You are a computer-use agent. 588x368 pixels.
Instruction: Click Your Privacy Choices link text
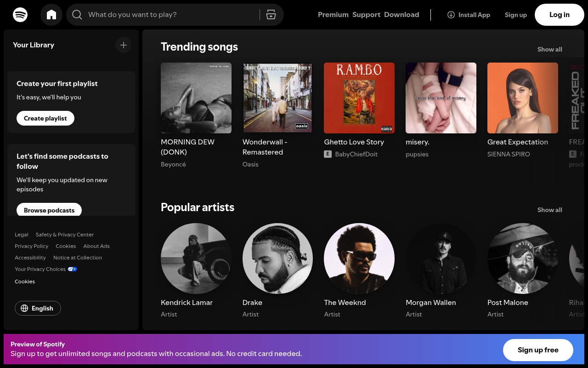(40, 269)
